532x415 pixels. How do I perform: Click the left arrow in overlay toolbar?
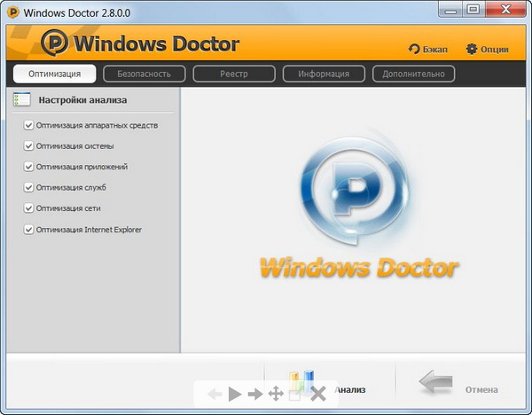pos(215,394)
